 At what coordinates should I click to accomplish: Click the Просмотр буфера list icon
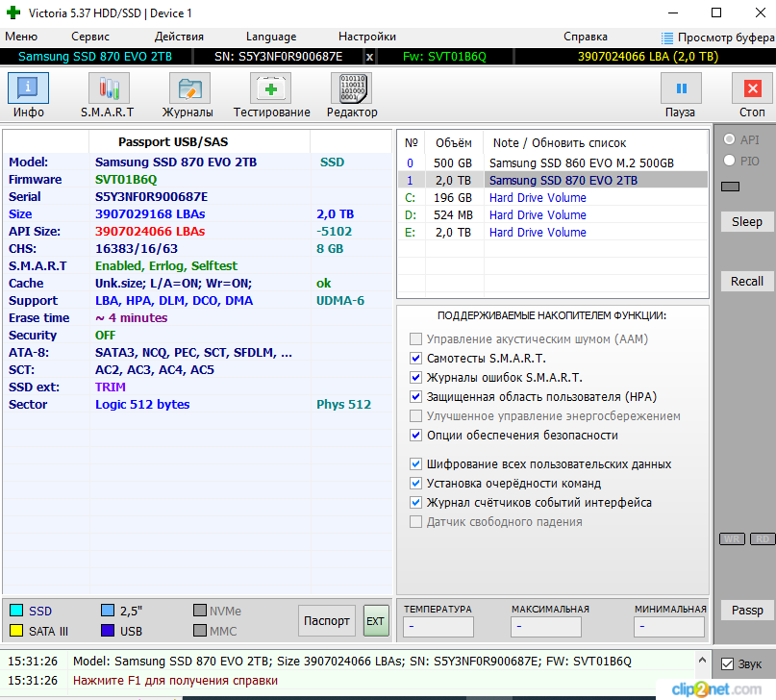(x=667, y=37)
